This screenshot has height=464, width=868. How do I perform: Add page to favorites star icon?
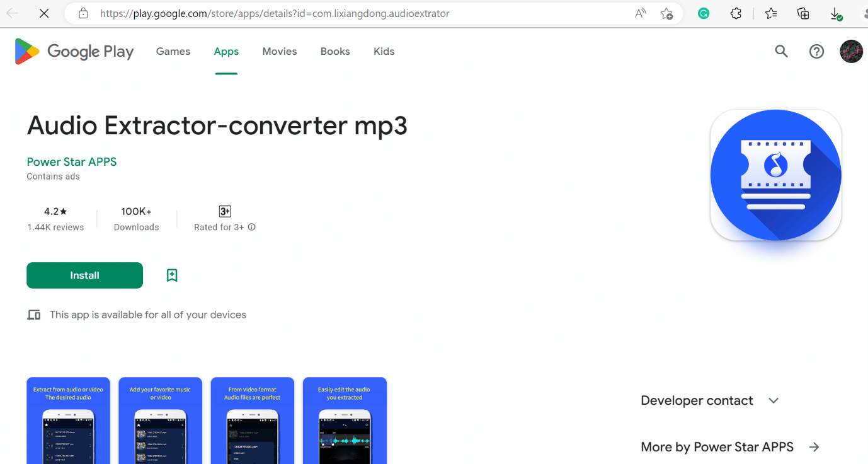pos(666,13)
